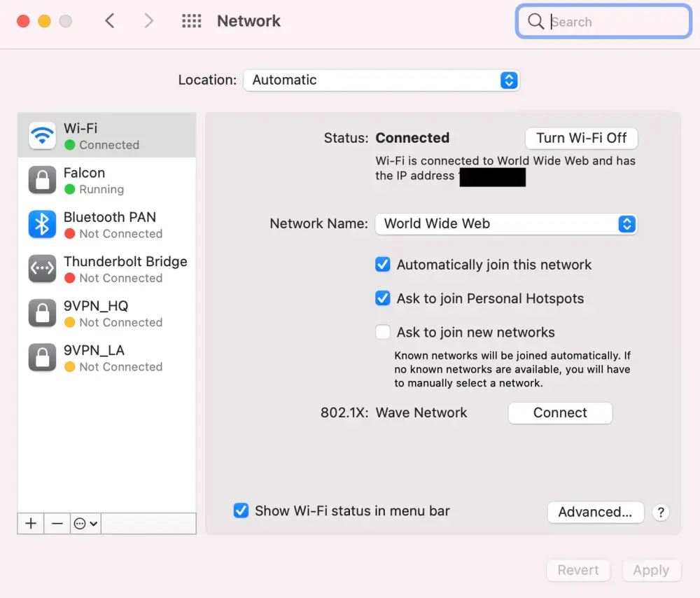Viewport: 700px width, 598px height.
Task: Select the Thunderbolt Bridge service row
Action: [106, 269]
